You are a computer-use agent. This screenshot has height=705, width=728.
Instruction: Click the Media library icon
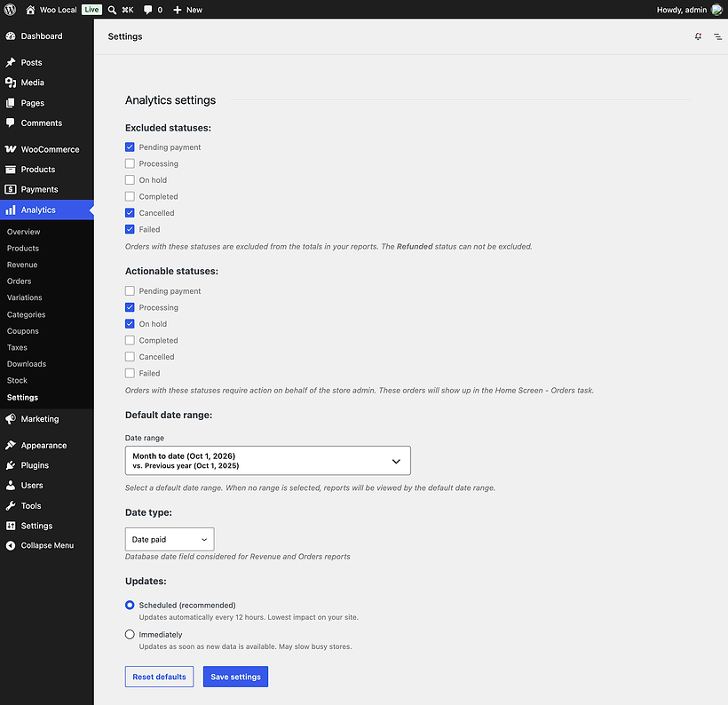11,83
